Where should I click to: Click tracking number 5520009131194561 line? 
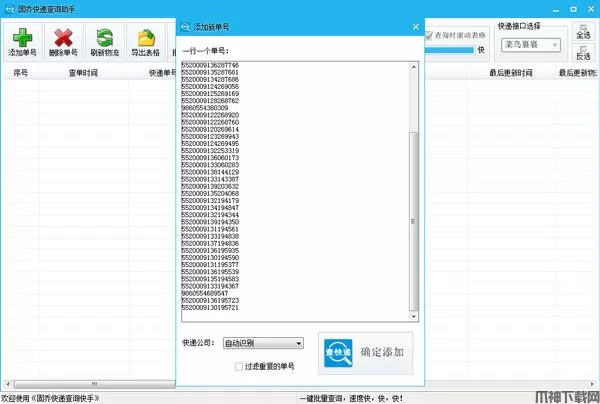(x=210, y=229)
